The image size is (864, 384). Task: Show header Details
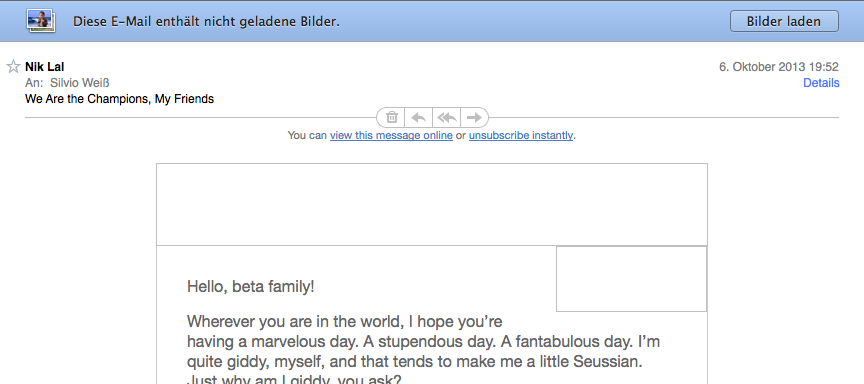pos(821,83)
